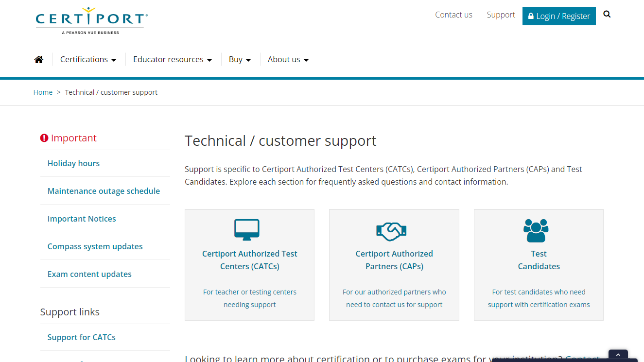This screenshot has height=362, width=644.
Task: Visit Support for CATCs link
Action: coord(82,337)
